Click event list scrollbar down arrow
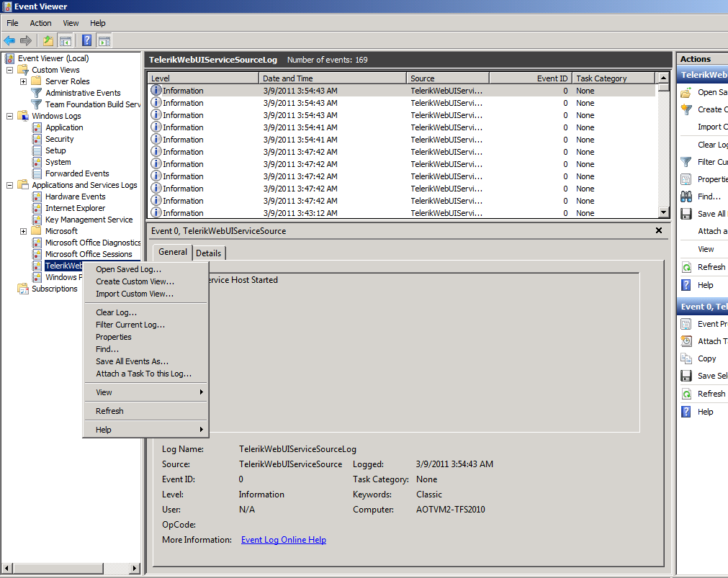The width and height of the screenshot is (728, 578). click(663, 212)
